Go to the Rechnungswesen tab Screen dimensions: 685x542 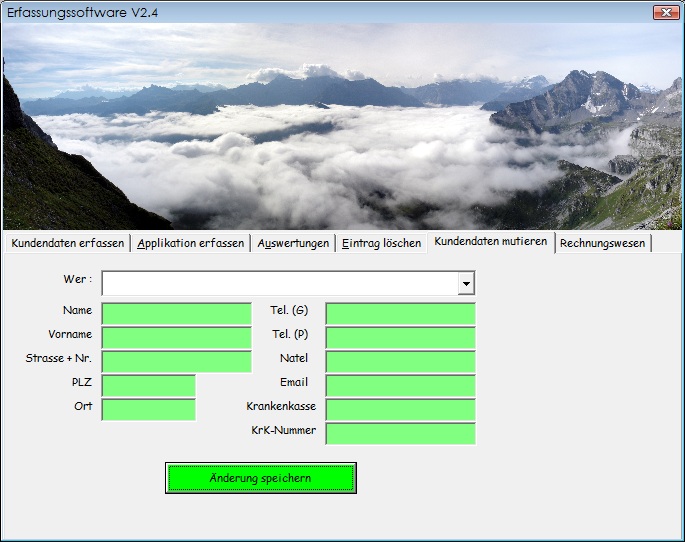point(603,244)
